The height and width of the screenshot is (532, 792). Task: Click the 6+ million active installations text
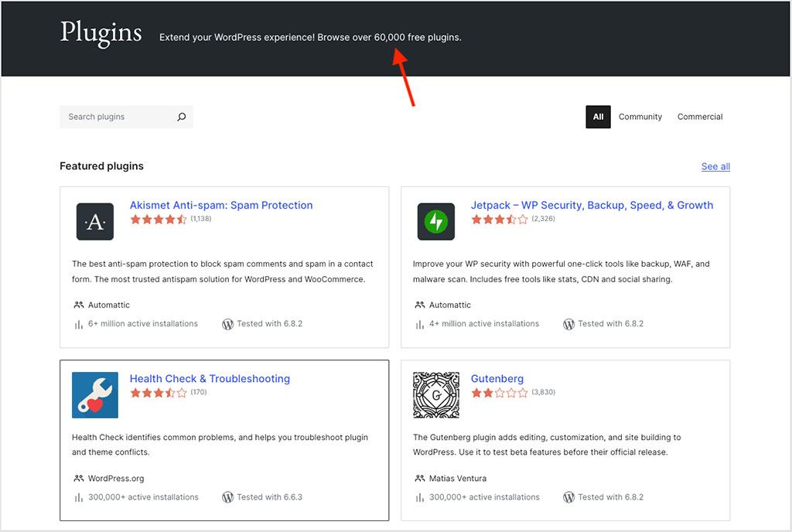click(x=143, y=323)
